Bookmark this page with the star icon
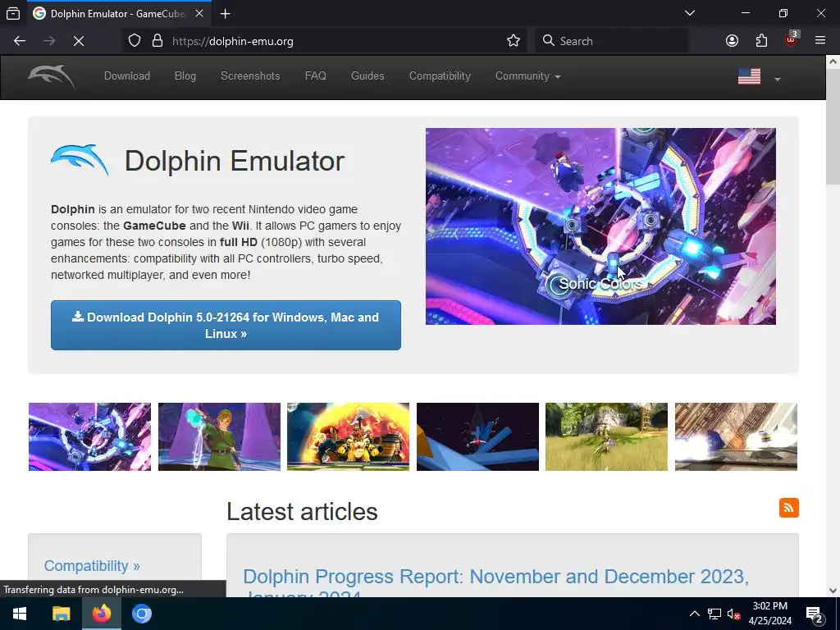 tap(514, 41)
